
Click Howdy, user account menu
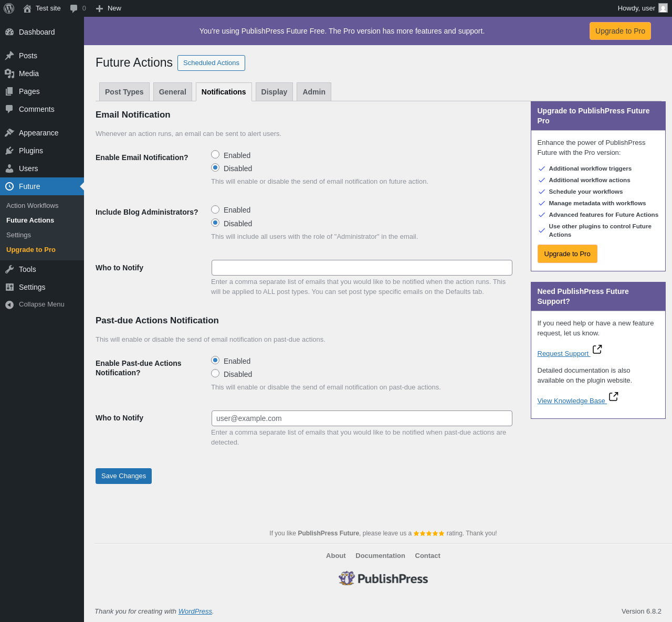click(x=643, y=8)
